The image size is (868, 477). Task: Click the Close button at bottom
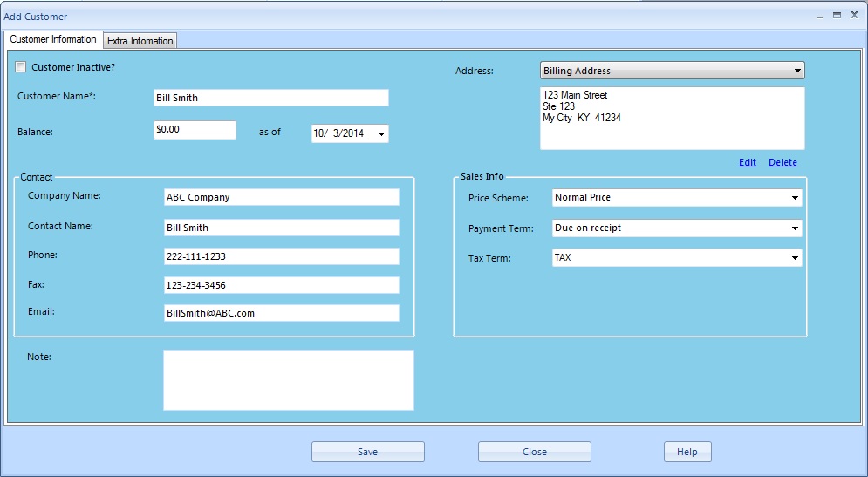point(534,452)
